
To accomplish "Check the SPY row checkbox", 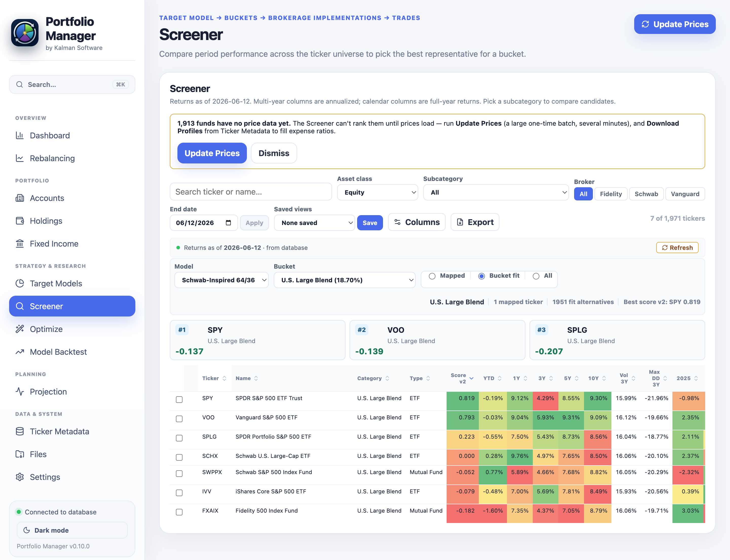I will [179, 399].
